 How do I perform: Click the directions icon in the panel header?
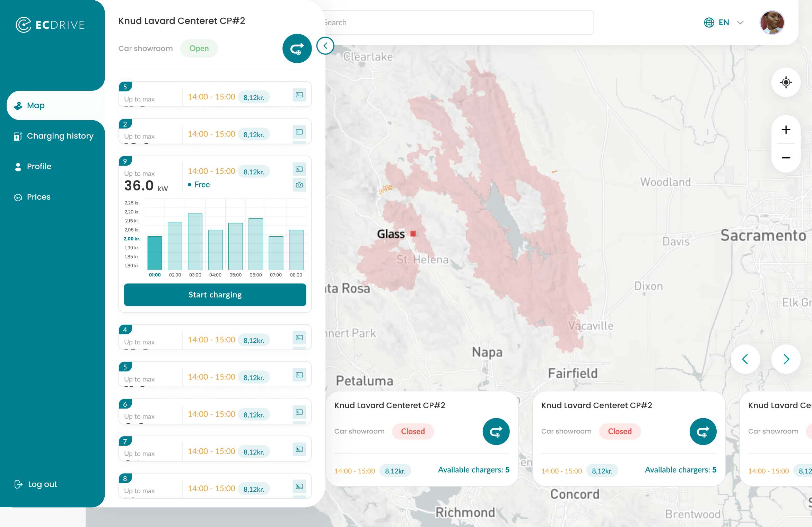pyautogui.click(x=297, y=49)
